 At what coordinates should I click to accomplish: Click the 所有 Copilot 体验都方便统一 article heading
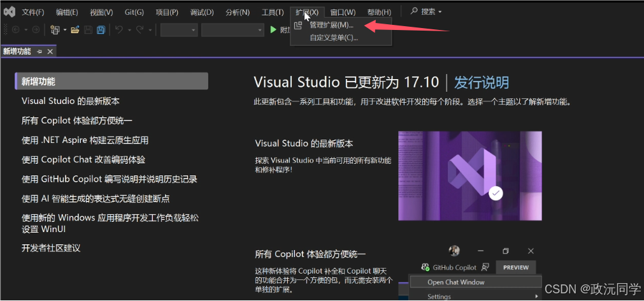[310, 254]
